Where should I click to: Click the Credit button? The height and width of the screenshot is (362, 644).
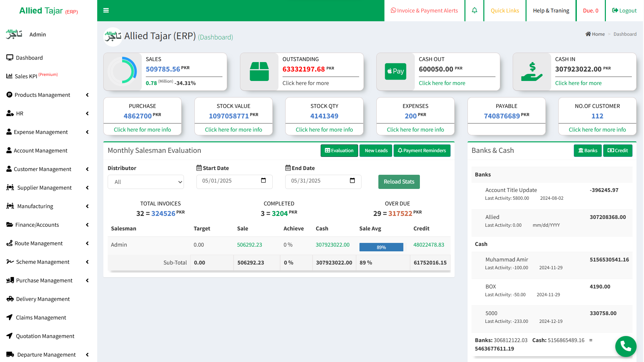click(x=618, y=150)
